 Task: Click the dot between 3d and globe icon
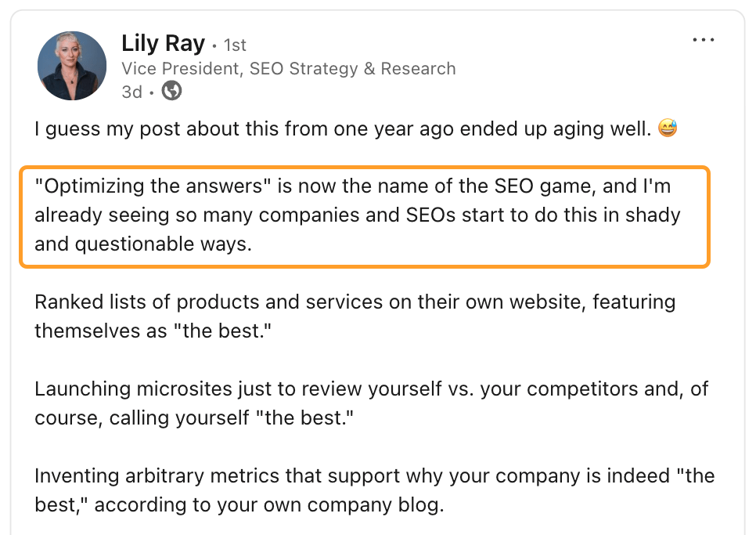pos(152,91)
